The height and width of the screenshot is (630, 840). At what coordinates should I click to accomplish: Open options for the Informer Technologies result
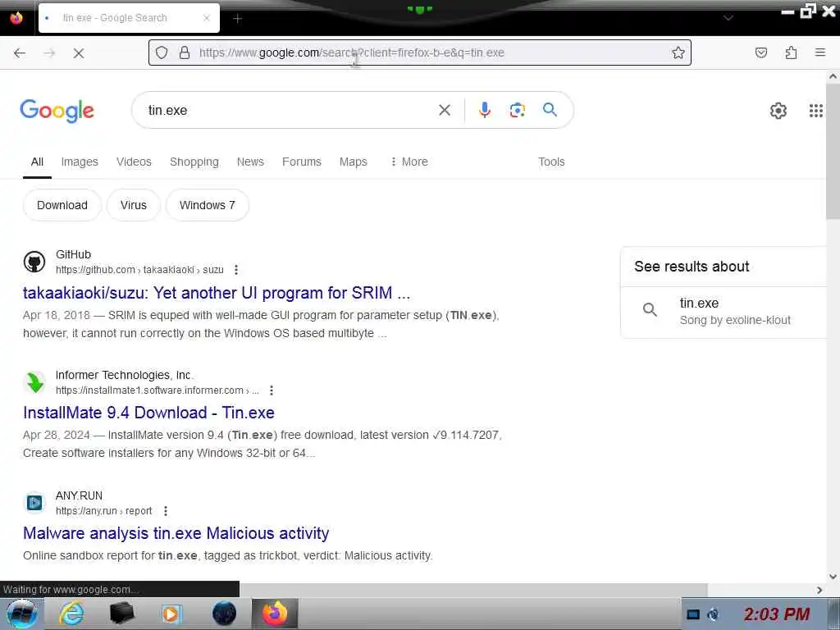click(x=271, y=390)
